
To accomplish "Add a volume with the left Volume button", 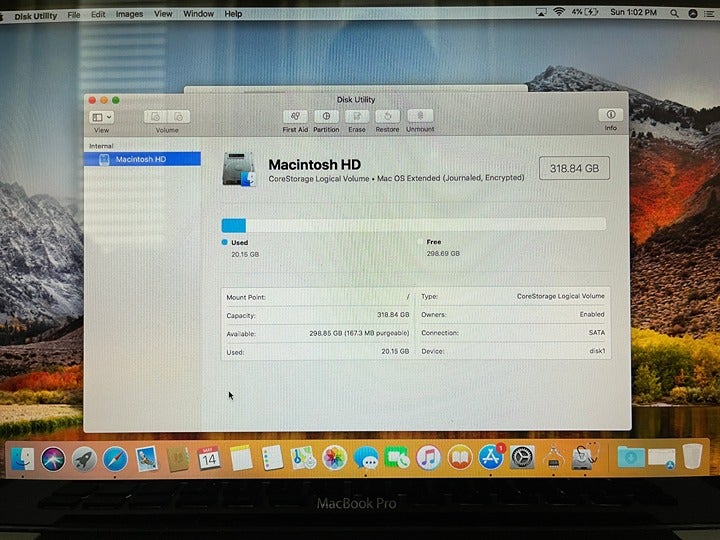I will (x=155, y=117).
